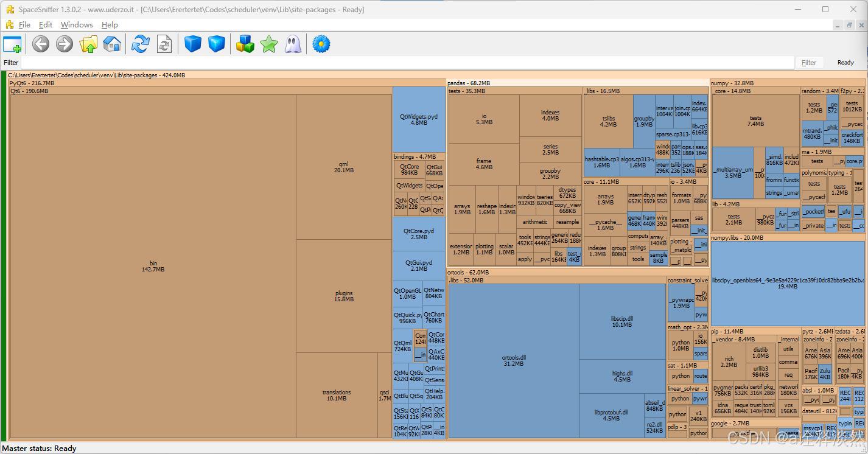Click the QtWidgets.pyd 4.8MB file block
The height and width of the screenshot is (454, 868).
(419, 119)
